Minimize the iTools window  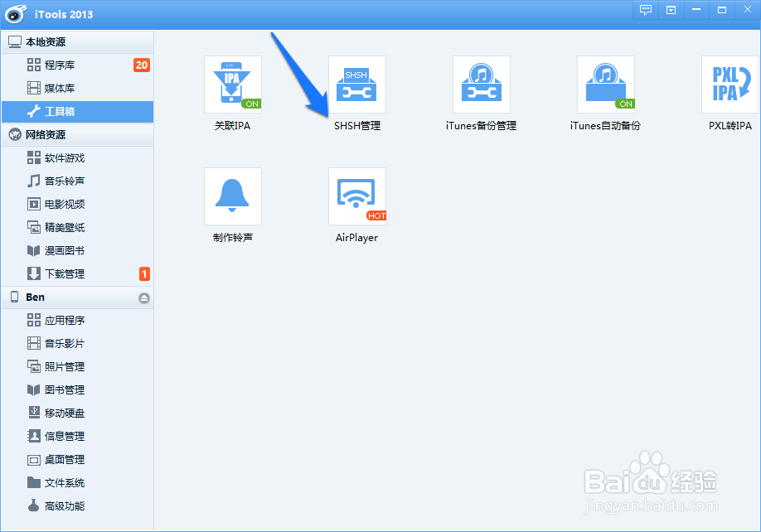696,10
